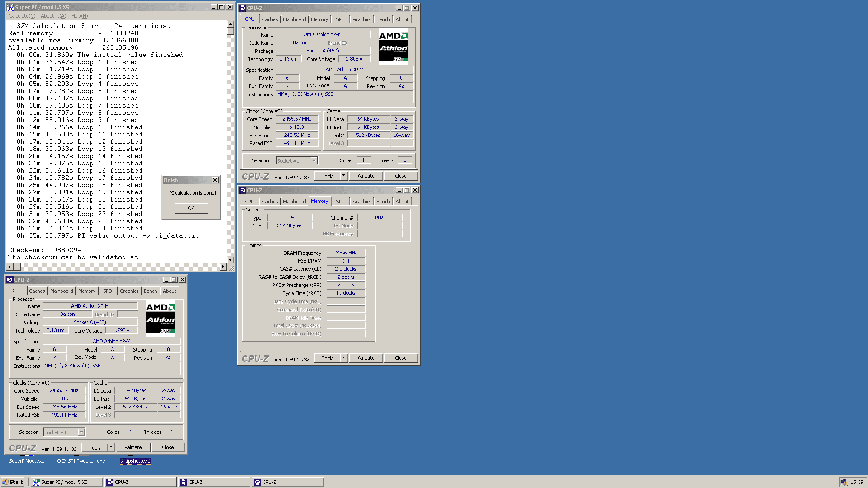Switch to Super PI via the taskbar button
The height and width of the screenshot is (488, 868).
[x=66, y=482]
